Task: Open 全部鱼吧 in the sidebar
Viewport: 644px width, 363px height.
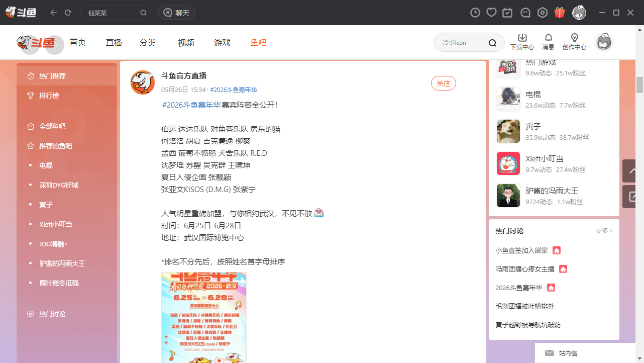Action: pos(67,126)
